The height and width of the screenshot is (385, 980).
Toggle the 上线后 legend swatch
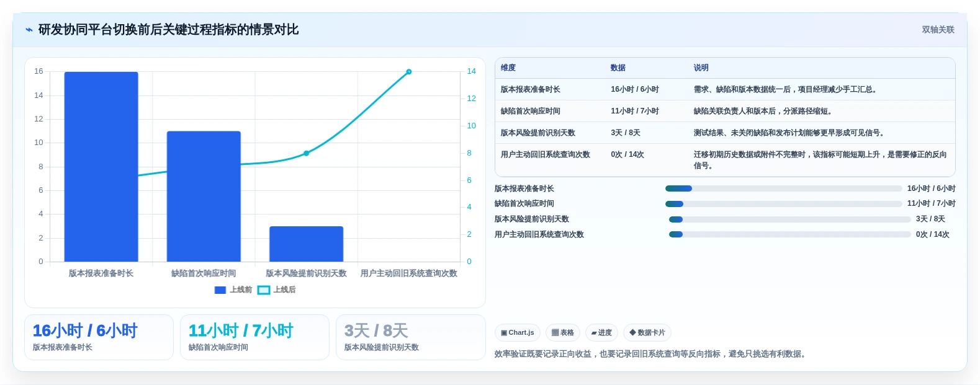[264, 290]
